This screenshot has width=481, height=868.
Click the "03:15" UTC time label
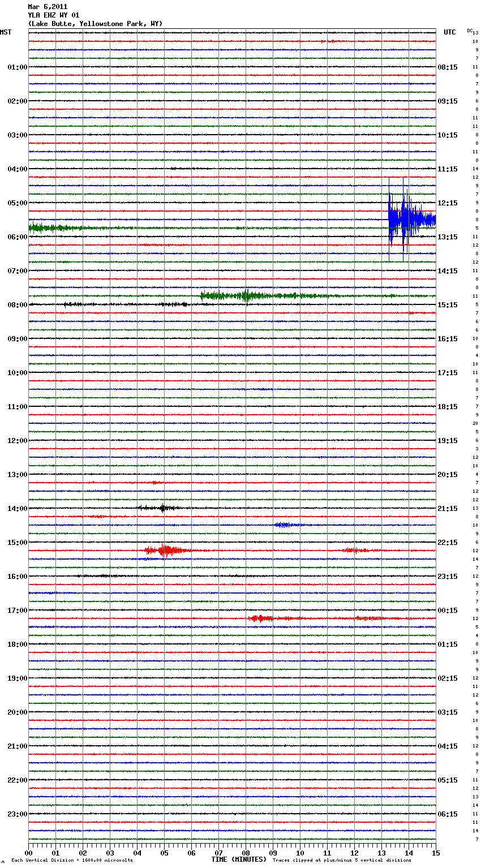point(448,712)
